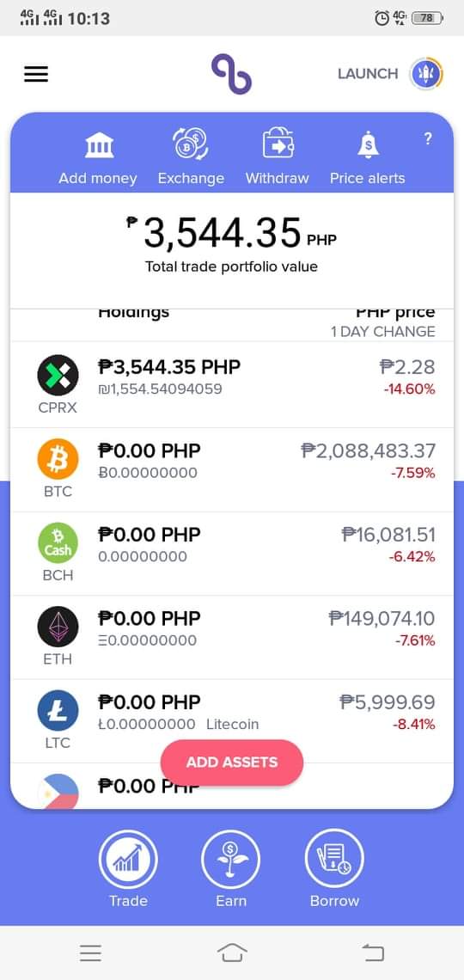Tap the purple app logo
Image resolution: width=464 pixels, height=980 pixels.
pos(231,74)
